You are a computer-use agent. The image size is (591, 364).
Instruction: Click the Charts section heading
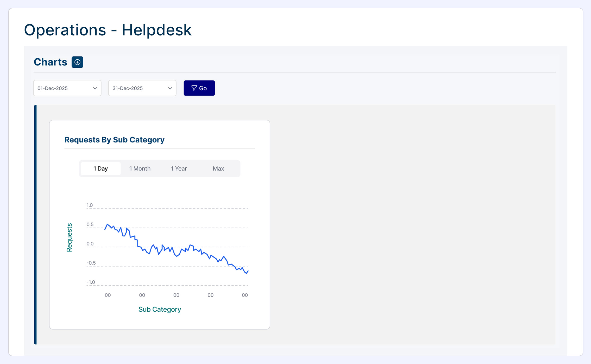[51, 62]
